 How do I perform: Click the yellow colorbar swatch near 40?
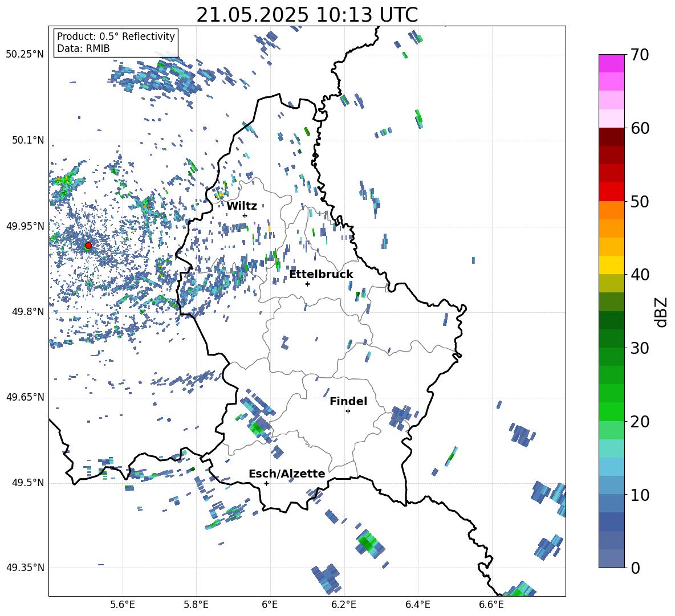[611, 265]
